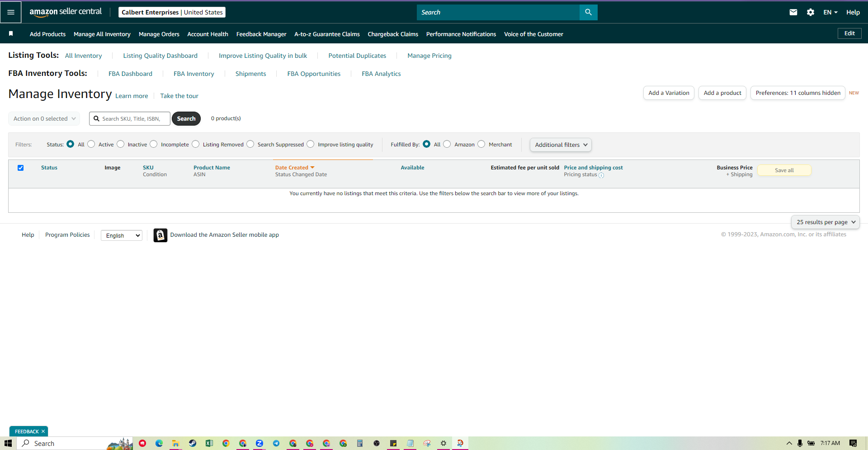The width and height of the screenshot is (868, 450).
Task: Open the Take the tour link
Action: (179, 96)
